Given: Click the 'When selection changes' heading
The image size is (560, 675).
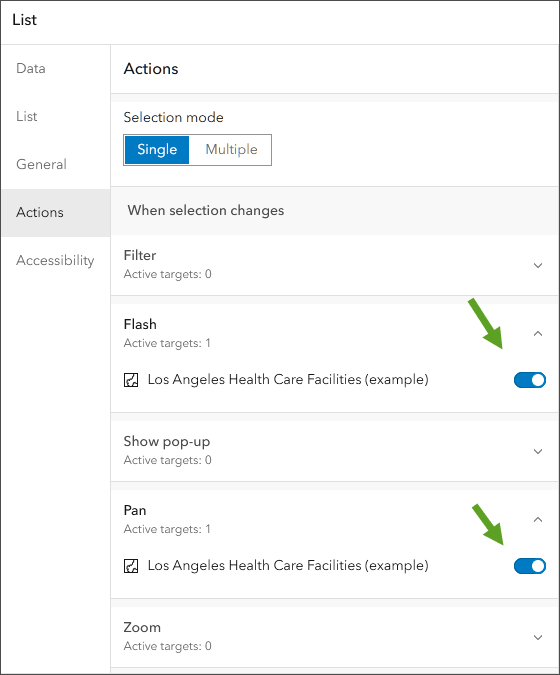Looking at the screenshot, I should (x=206, y=211).
